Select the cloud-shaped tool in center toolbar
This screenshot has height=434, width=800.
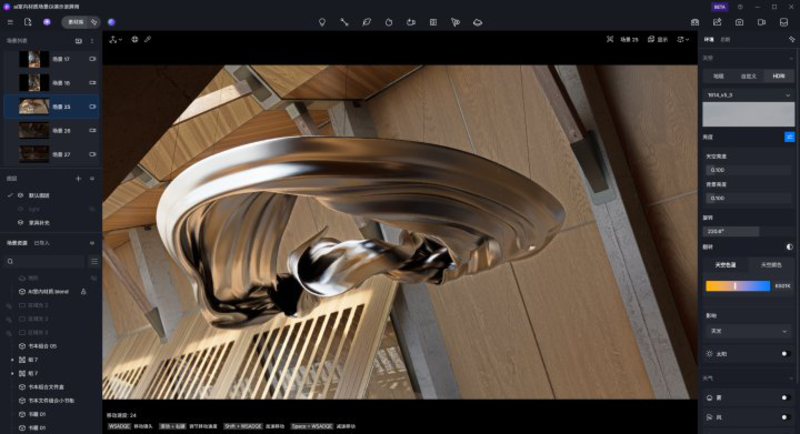[478, 22]
